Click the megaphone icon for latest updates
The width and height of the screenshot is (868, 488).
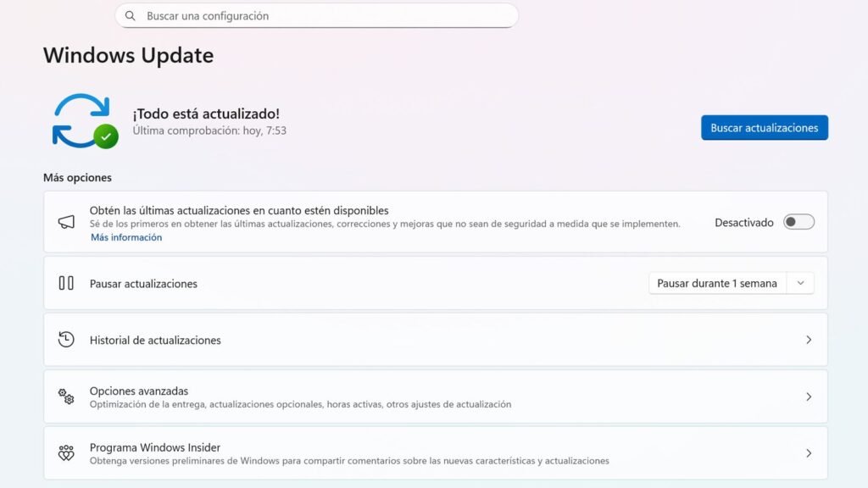[x=66, y=222]
